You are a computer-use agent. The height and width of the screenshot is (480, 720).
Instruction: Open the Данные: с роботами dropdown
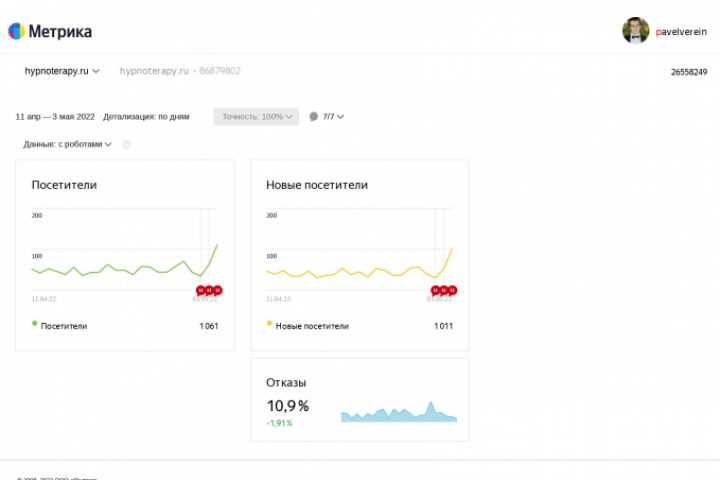click(x=68, y=144)
